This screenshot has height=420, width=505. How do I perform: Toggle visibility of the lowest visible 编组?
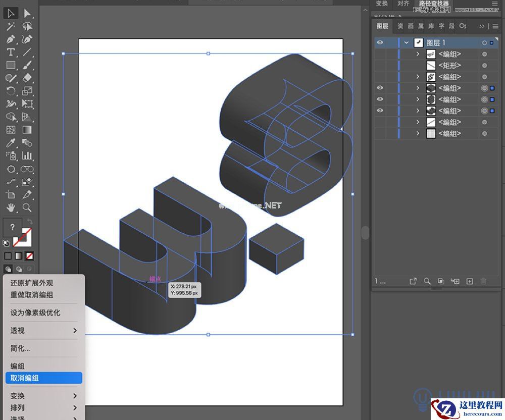(x=380, y=111)
